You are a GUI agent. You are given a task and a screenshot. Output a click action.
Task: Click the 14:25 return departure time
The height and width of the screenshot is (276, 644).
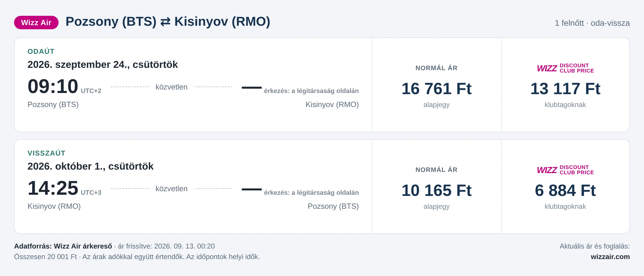click(53, 188)
